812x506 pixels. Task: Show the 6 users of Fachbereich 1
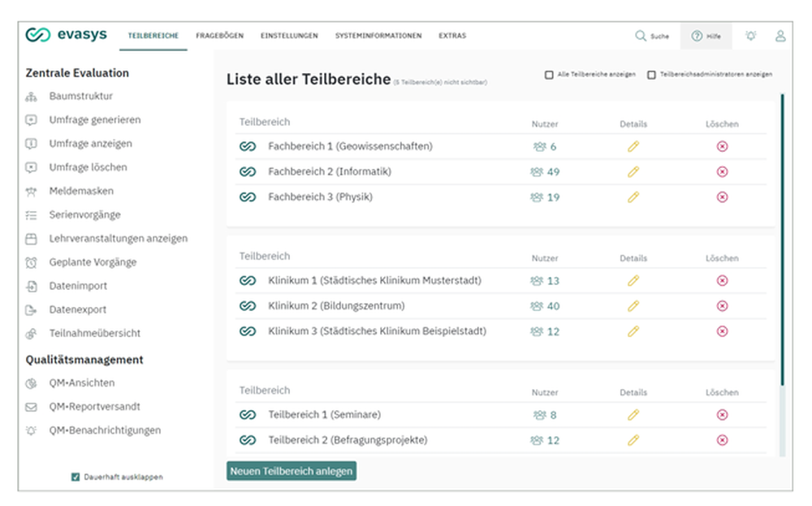tap(545, 146)
